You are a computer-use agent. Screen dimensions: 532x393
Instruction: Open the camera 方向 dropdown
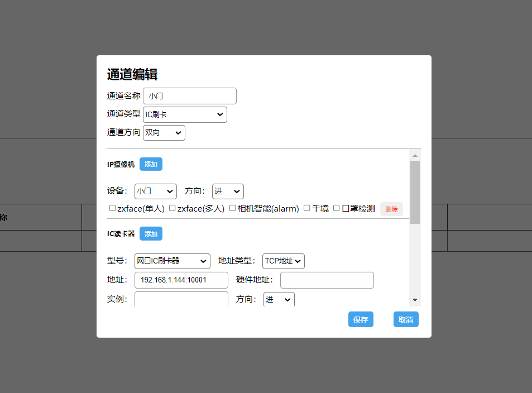click(x=228, y=191)
